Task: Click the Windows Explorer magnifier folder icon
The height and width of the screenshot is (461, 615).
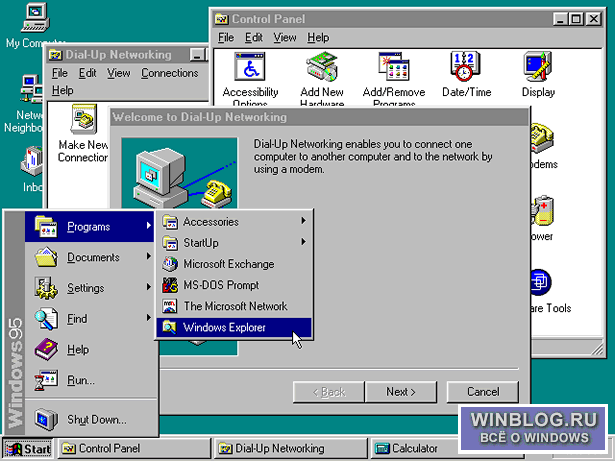Action: point(170,327)
